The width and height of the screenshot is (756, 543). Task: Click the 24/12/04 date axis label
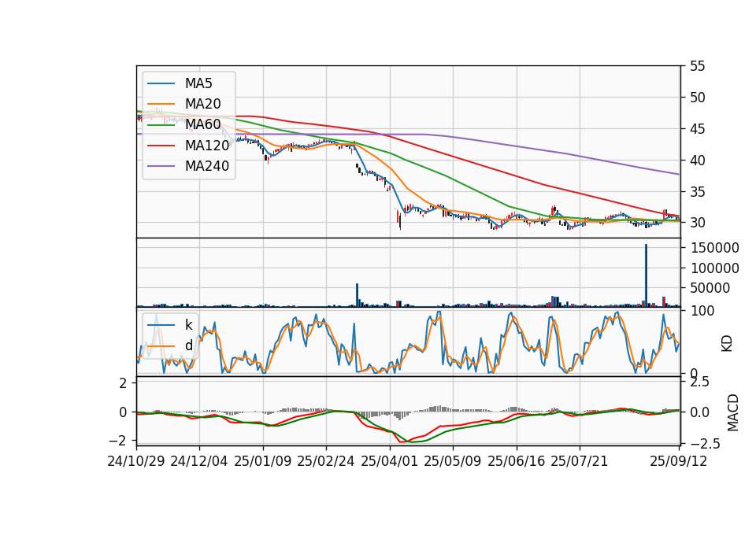pos(199,461)
